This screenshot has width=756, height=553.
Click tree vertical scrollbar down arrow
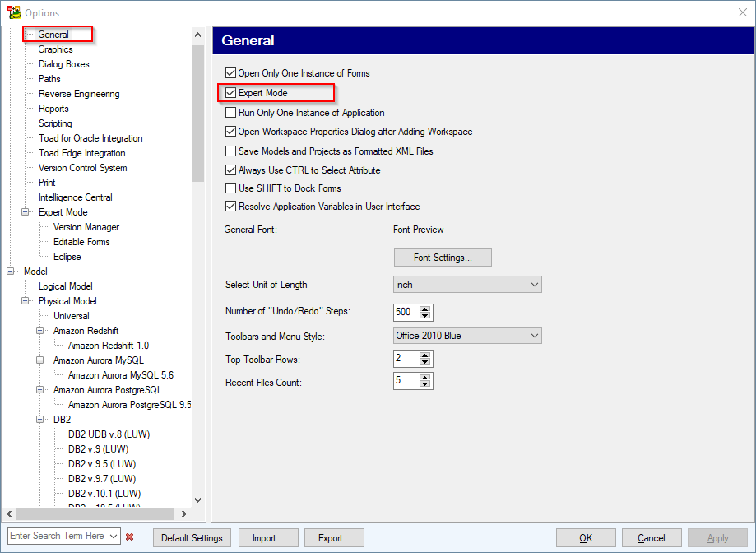[197, 500]
